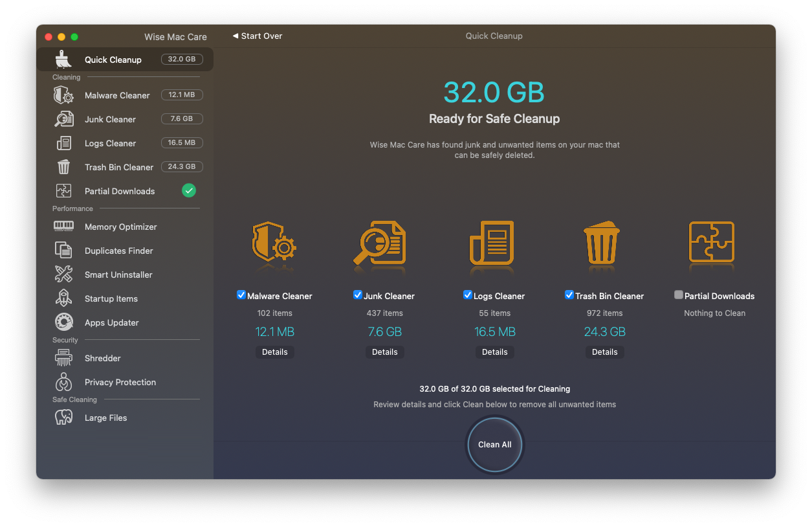Click the 32.0 GB badge in the sidebar
812x527 pixels.
pyautogui.click(x=182, y=60)
